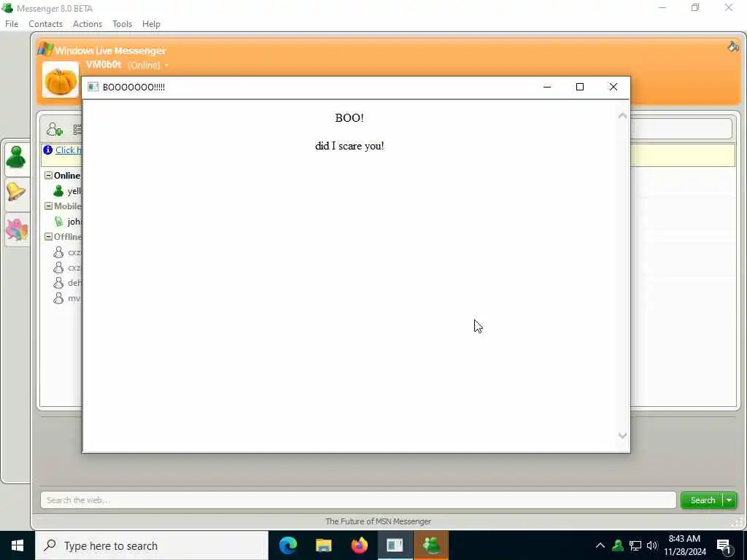Follow the 'Click h...' notification link
Viewport: 747px width, 560px height.
click(68, 150)
